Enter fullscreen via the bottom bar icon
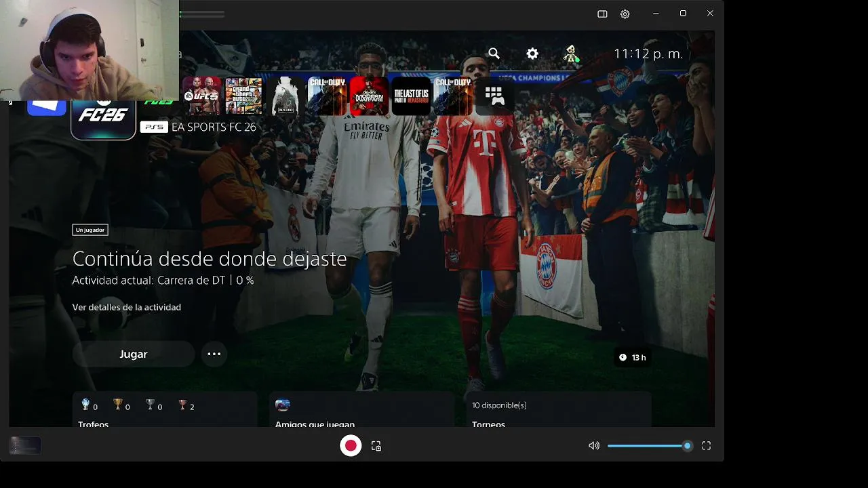This screenshot has width=868, height=488. 706,445
